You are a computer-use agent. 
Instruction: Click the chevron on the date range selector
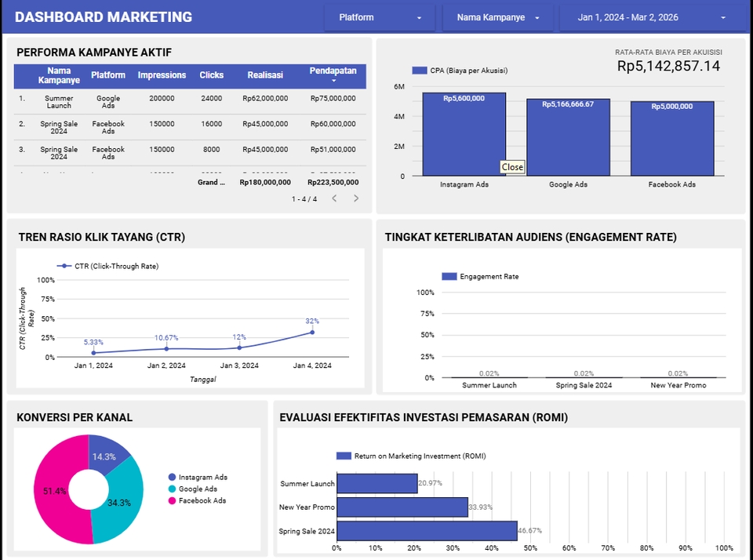pos(725,16)
